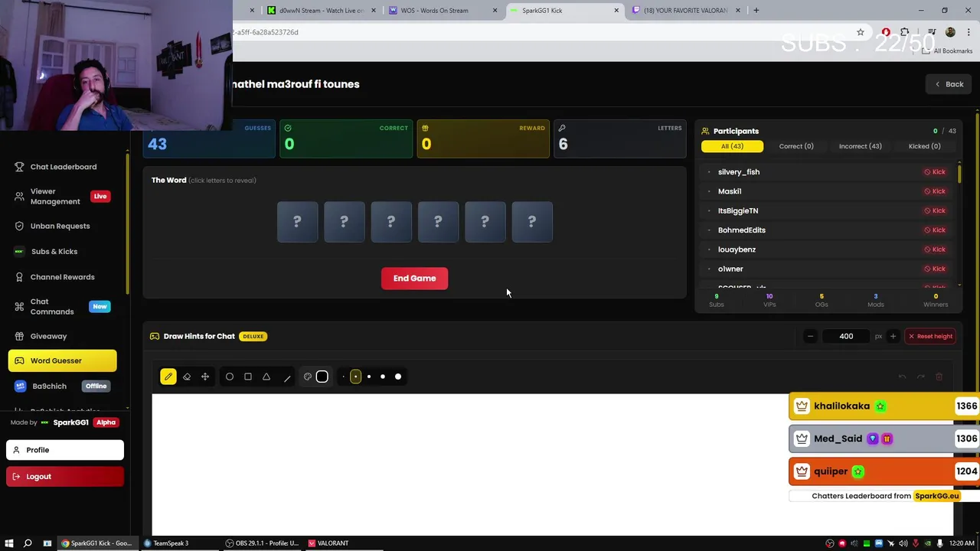Click participant name silvery_fish
980x551 pixels.
[x=739, y=172]
